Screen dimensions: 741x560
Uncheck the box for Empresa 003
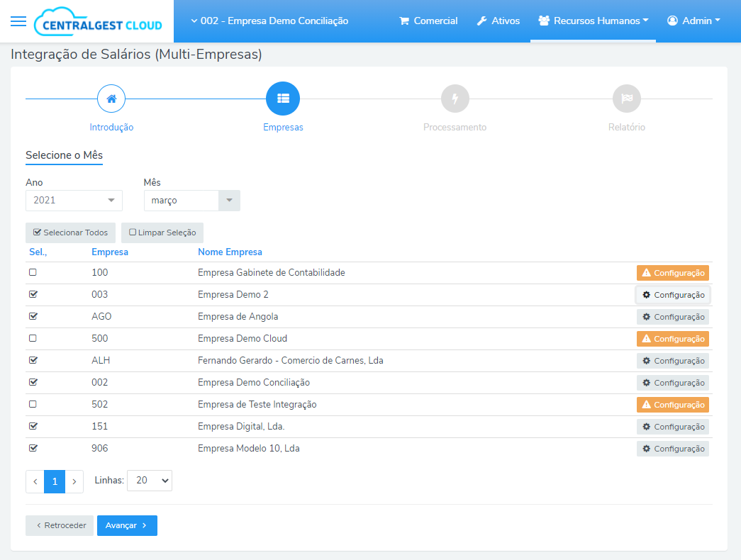point(33,294)
